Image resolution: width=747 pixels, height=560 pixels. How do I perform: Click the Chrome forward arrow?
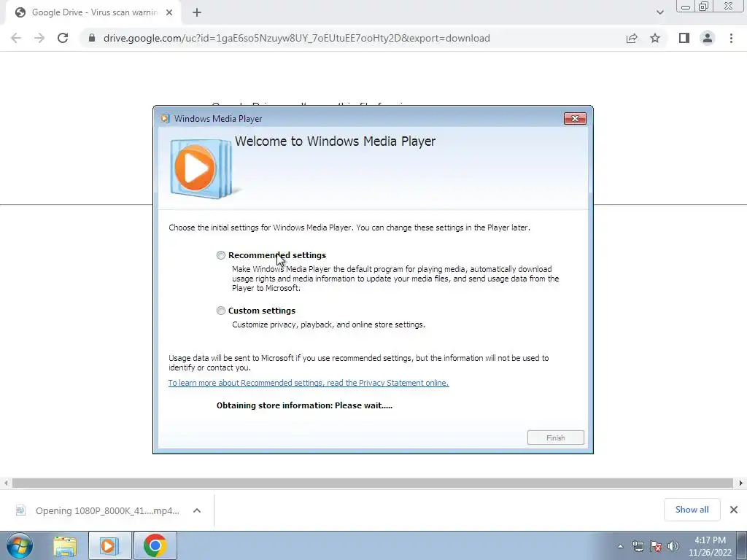(39, 38)
